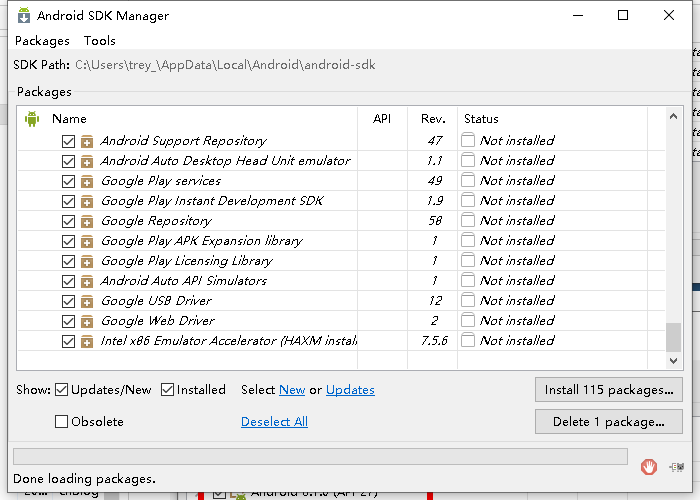Click the package icon beside Google Web Driver
The height and width of the screenshot is (500, 700).
(x=87, y=321)
